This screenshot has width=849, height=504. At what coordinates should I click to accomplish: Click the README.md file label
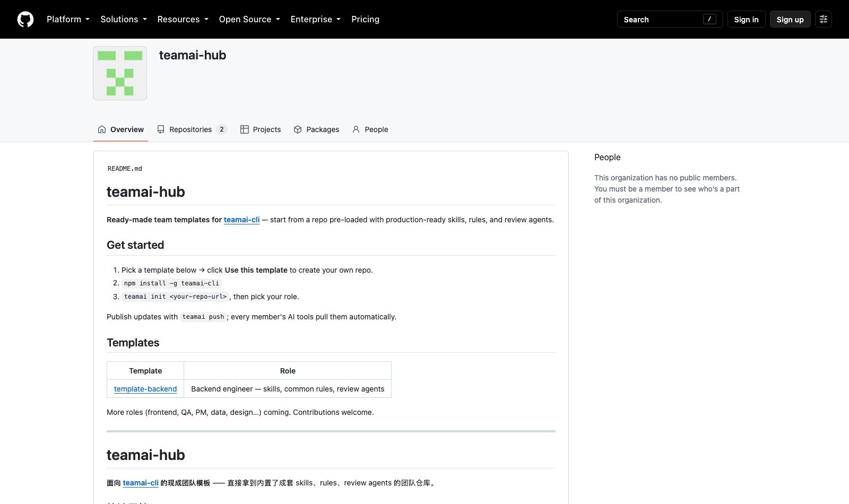click(125, 169)
